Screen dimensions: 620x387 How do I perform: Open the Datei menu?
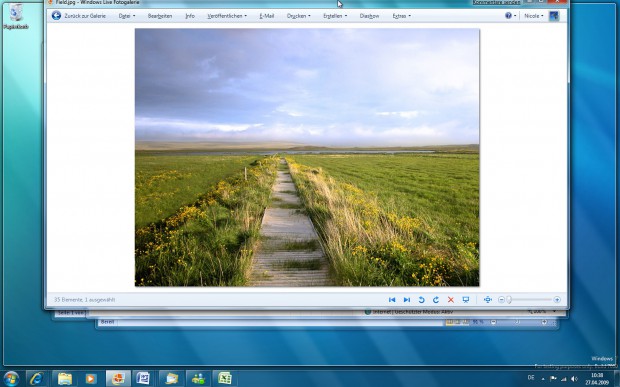point(127,16)
